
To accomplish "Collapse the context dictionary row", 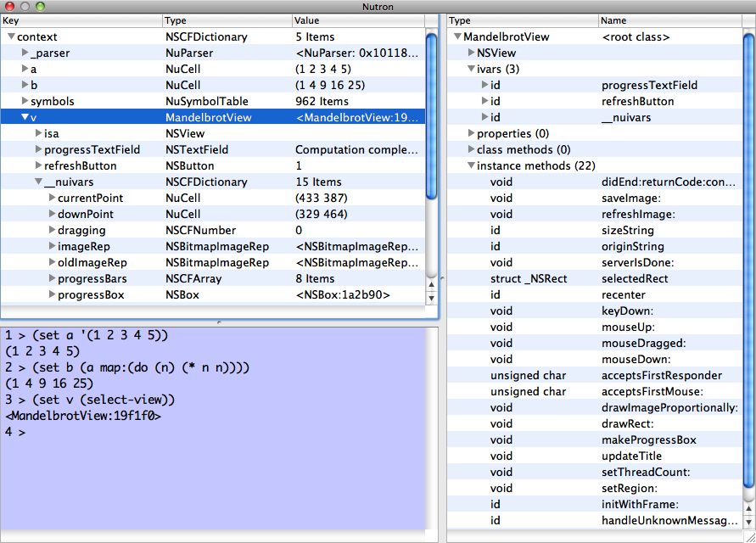I will [11, 37].
